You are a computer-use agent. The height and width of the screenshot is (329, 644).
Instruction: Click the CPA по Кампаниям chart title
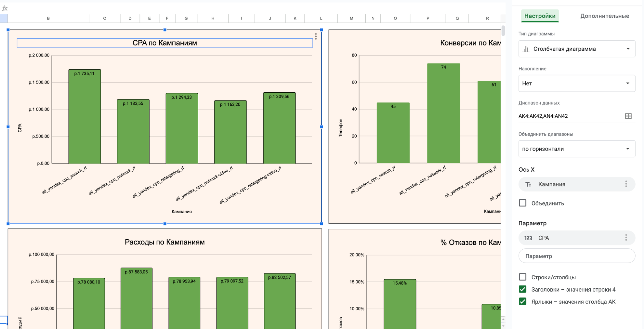tap(165, 43)
